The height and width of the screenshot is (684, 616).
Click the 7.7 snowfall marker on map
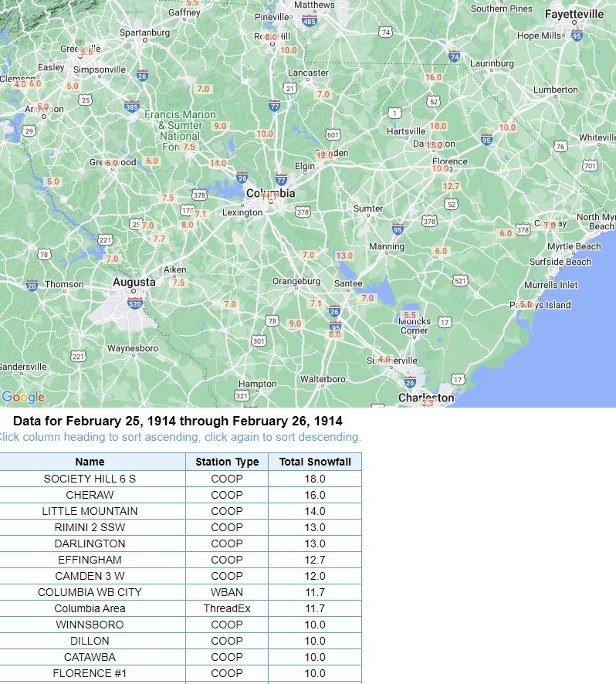[159, 239]
